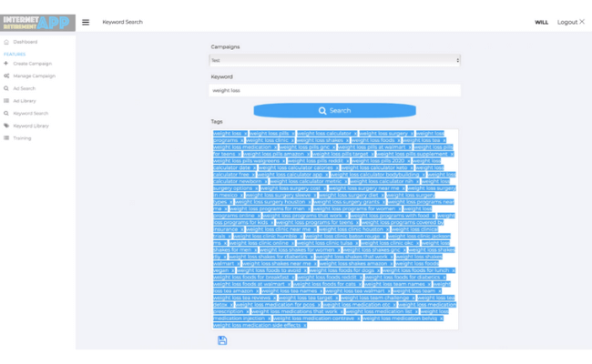Delete 'weight loss pills 2020' tag
Screen dimensions: 592x364
(409, 161)
